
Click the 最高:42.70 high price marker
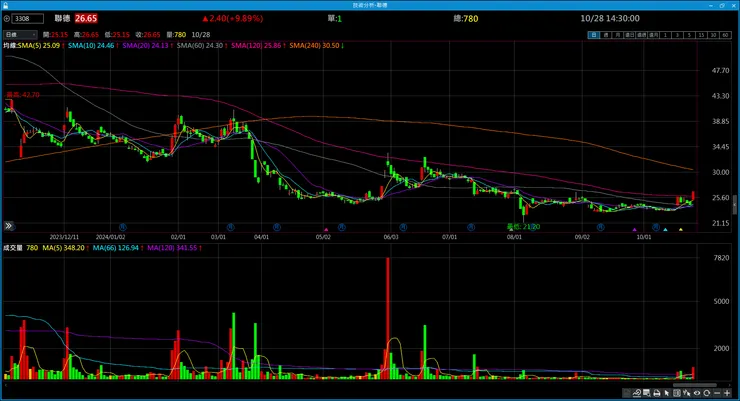[23, 95]
